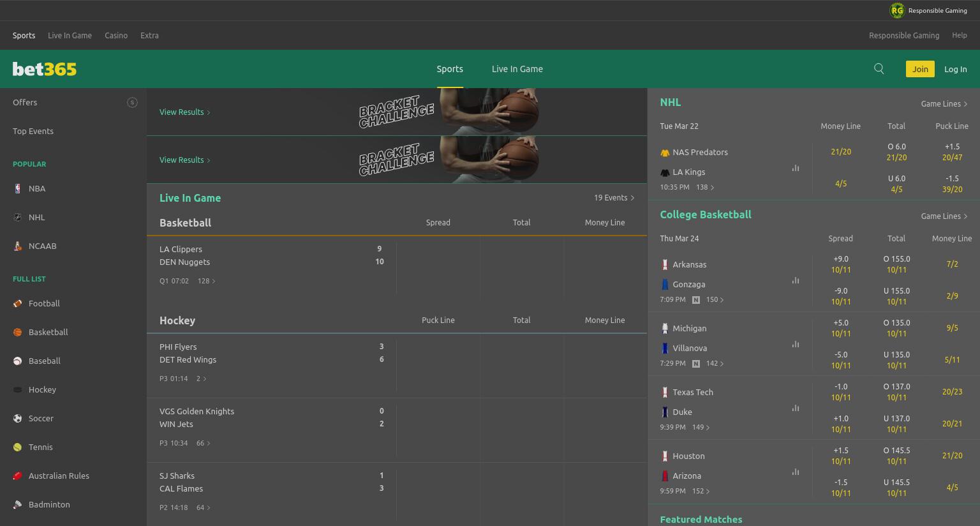Select Under 6.0 total 4/5 for Kings game

tap(896, 183)
